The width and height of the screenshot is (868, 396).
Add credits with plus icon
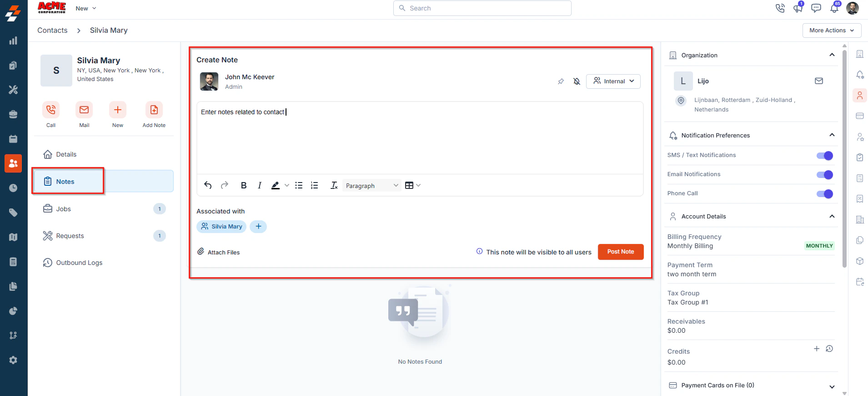(x=816, y=349)
